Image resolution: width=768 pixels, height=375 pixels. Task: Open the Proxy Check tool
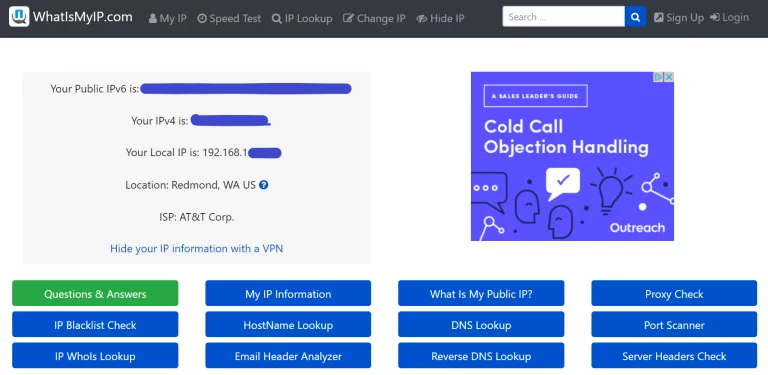tap(674, 293)
